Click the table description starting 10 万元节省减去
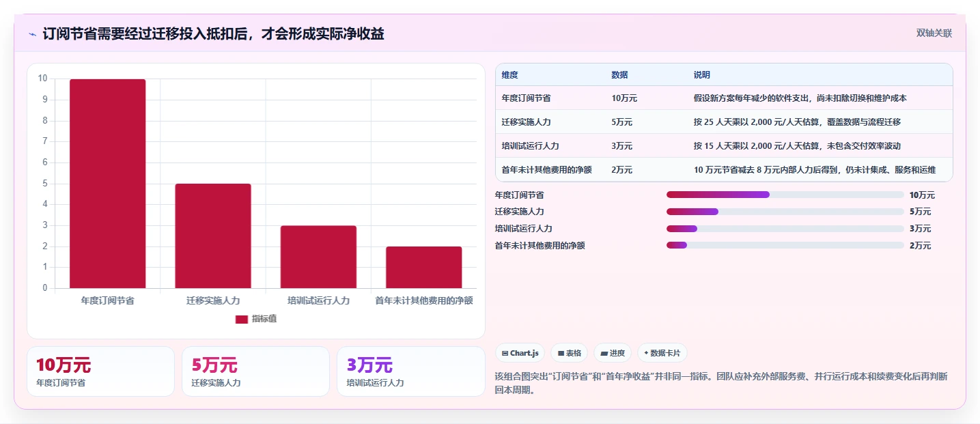Screen dimensions: 980x424 point(815,170)
